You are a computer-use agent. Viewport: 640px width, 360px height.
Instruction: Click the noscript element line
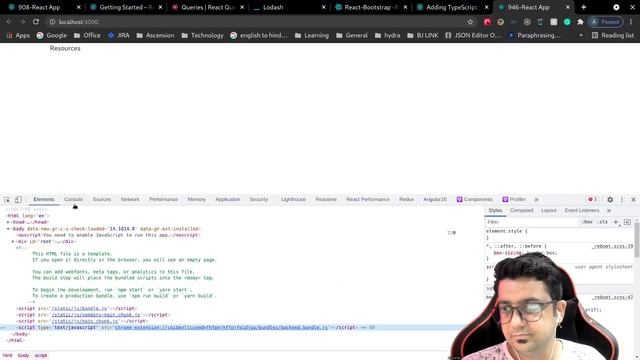[x=108, y=235]
